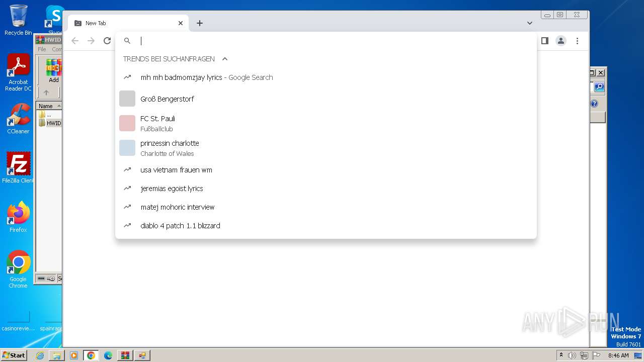Click the taskbar clock 8:46 AM

618,355
